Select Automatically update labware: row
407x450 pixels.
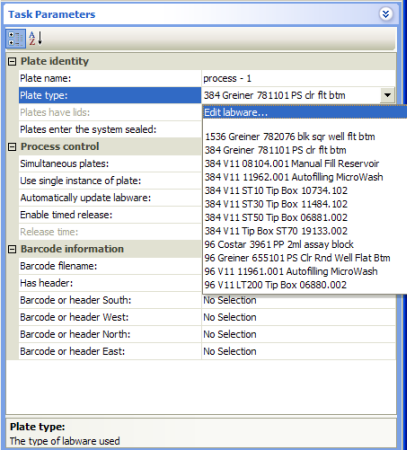coord(110,198)
